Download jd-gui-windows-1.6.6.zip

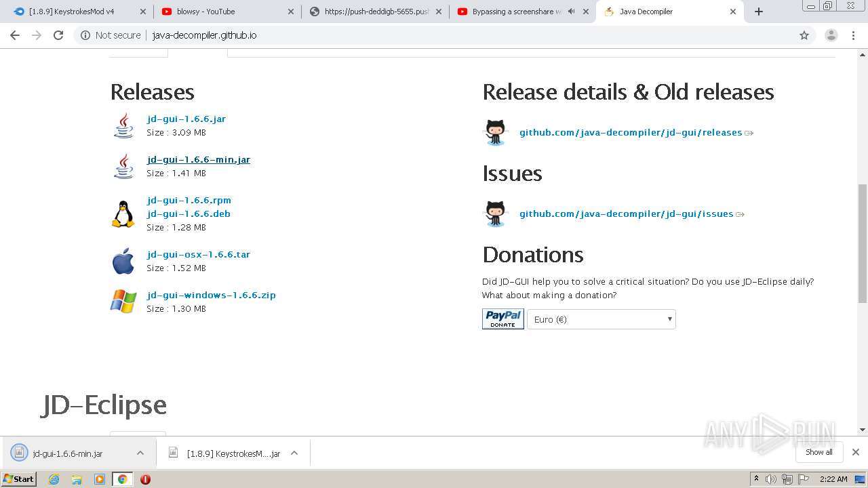pos(212,295)
